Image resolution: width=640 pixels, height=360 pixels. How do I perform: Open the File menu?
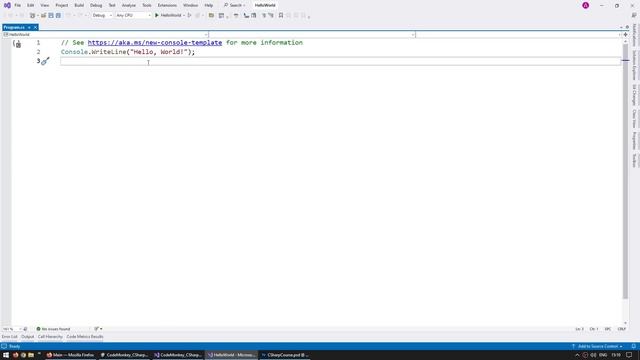click(18, 5)
